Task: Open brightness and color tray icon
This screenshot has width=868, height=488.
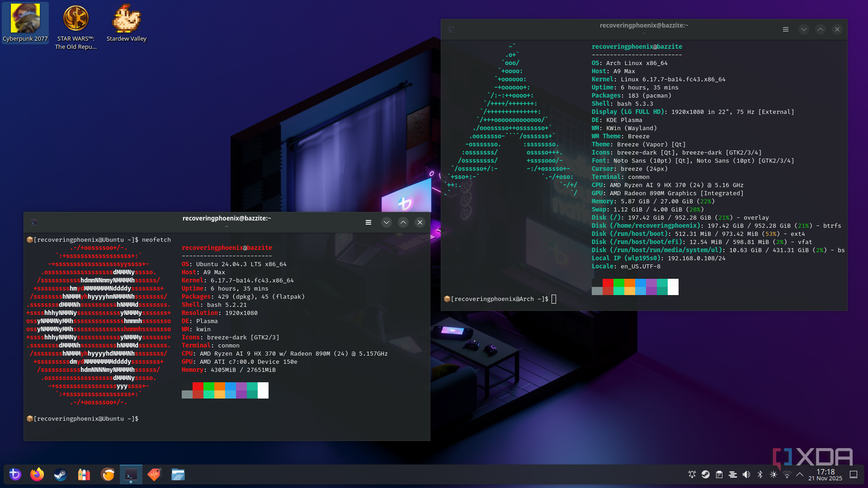Action: (774, 474)
